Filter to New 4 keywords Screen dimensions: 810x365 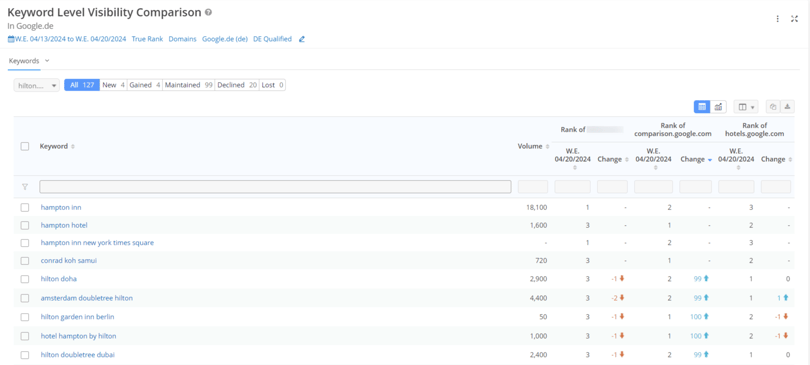[x=114, y=85]
